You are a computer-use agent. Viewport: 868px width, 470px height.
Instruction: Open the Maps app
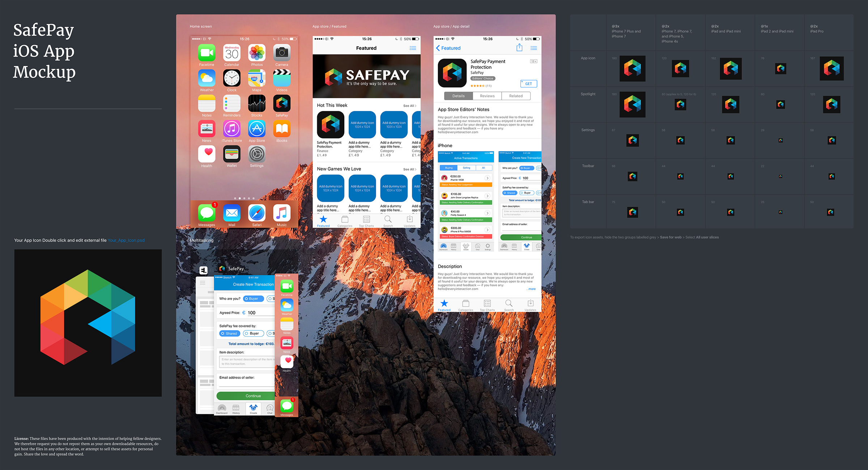click(257, 78)
